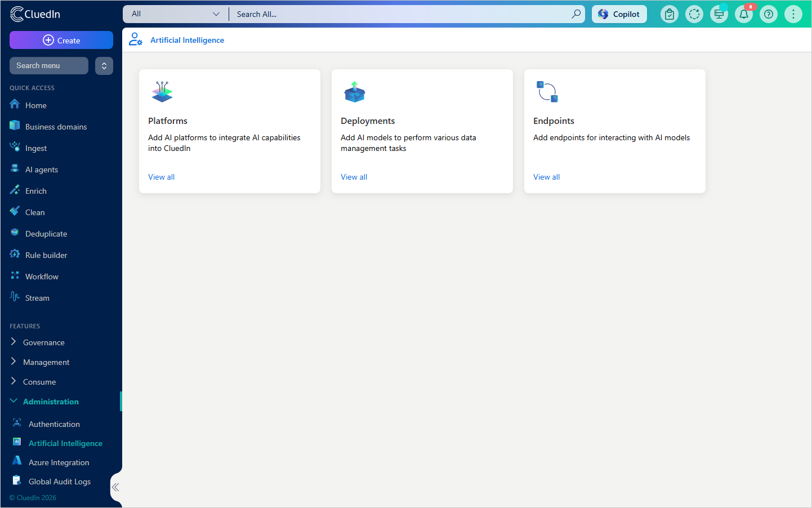
Task: Click the Deployments box icon
Action: click(355, 92)
